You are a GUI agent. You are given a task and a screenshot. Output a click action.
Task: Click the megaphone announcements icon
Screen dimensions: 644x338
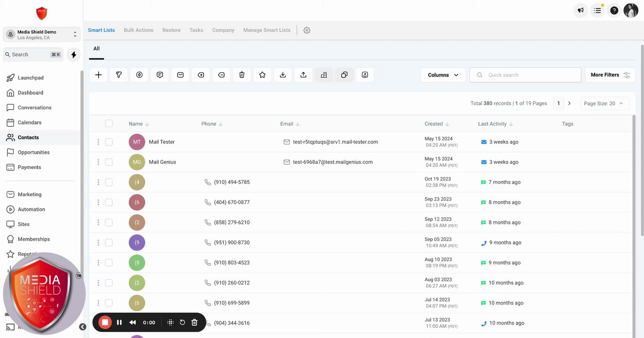[x=581, y=10]
